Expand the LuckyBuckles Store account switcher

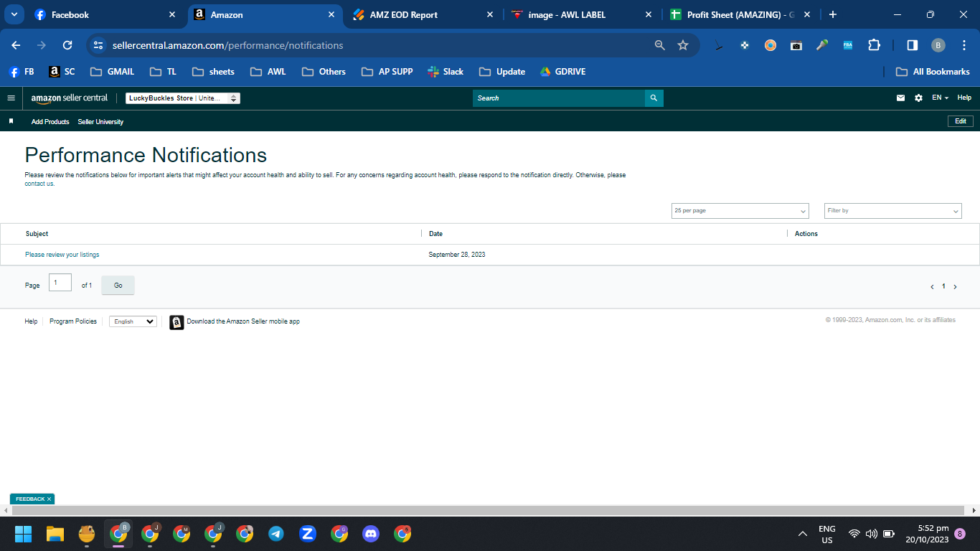(183, 98)
